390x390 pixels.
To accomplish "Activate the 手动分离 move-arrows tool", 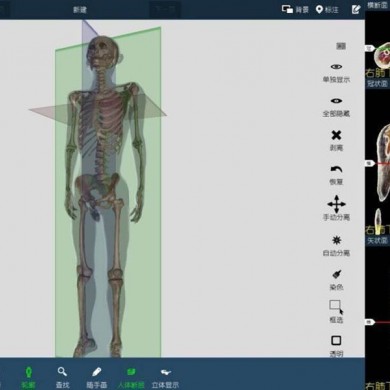I will 336,204.
